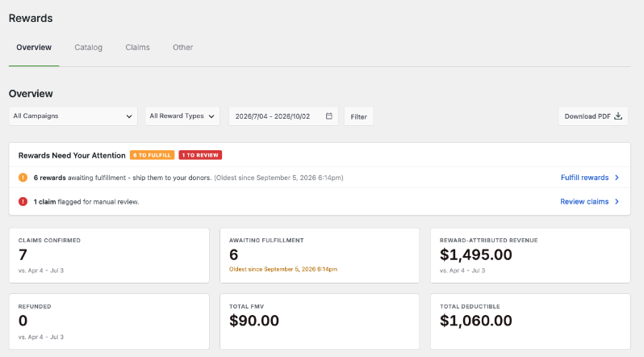644x357 pixels.
Task: Click the chevron next to Fulfill rewards
Action: coord(617,178)
